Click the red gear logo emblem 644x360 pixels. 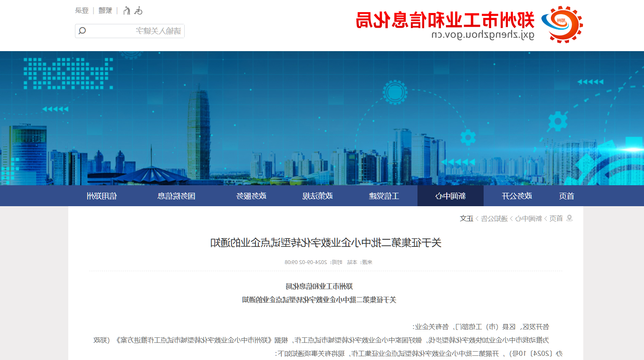[x=562, y=24]
